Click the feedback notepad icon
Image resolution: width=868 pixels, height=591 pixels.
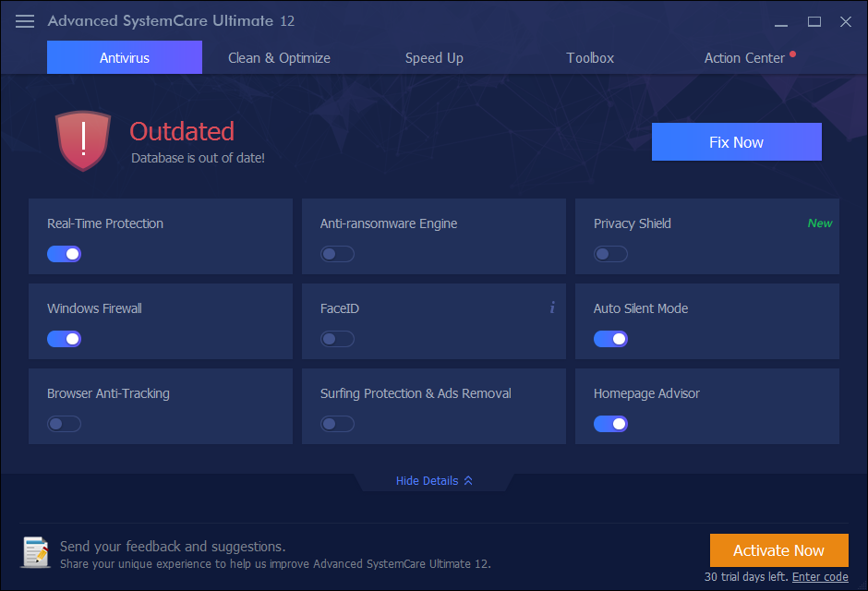(36, 552)
